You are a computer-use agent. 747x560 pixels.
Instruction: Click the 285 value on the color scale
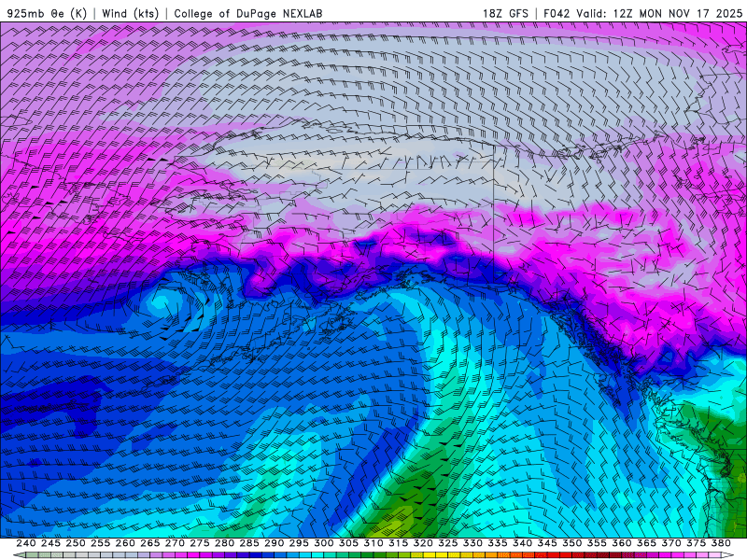[x=249, y=543]
